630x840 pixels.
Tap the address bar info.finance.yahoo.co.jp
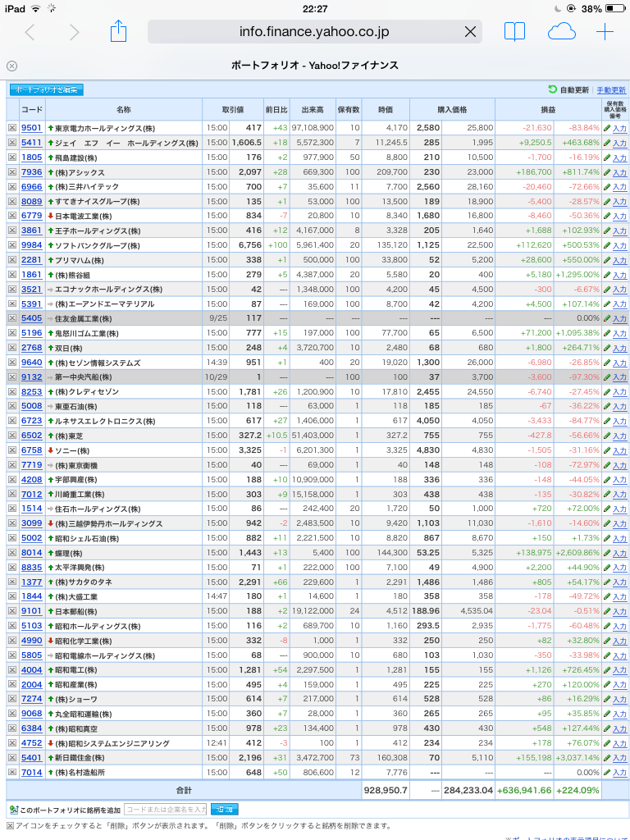[x=314, y=32]
